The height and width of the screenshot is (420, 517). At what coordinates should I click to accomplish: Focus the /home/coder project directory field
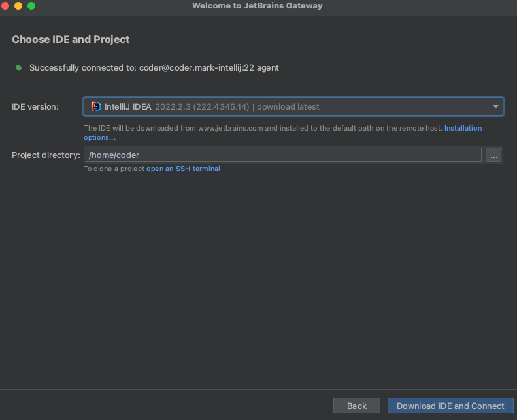pos(283,155)
